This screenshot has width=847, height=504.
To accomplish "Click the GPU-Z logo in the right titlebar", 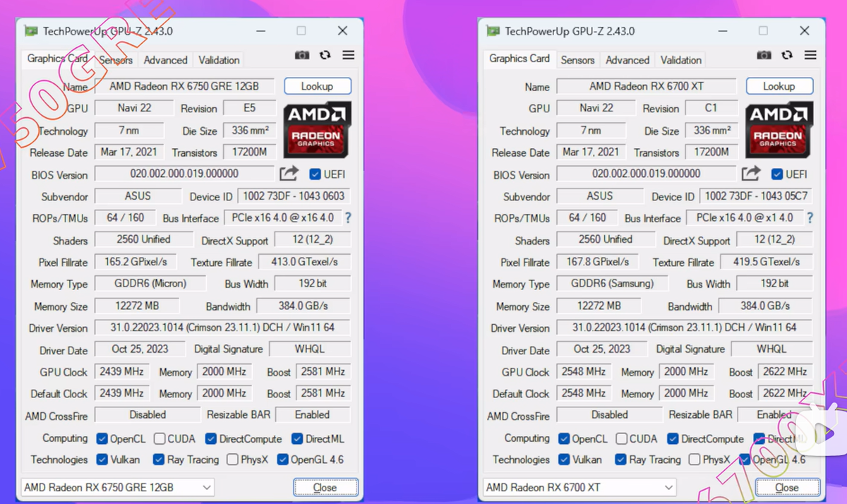I will pos(493,31).
